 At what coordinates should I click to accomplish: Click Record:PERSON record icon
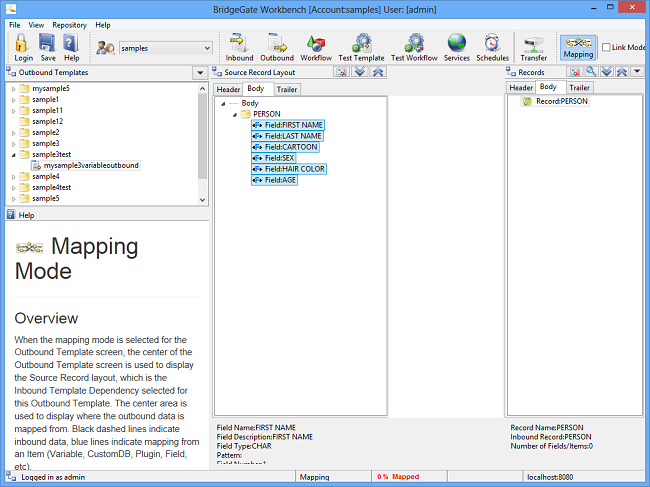527,101
